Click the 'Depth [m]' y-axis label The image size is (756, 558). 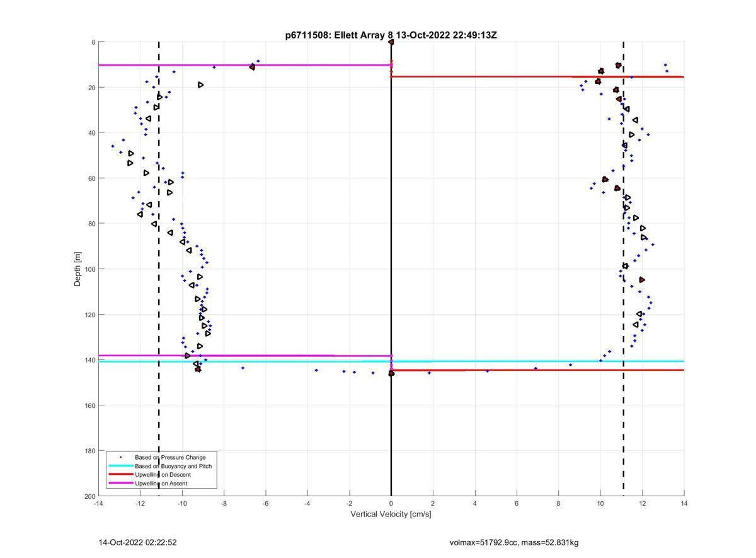tap(77, 269)
